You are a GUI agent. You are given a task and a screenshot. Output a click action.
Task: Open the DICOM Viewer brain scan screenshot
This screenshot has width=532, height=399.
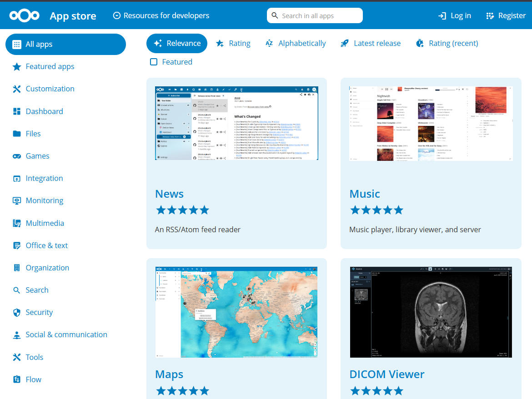pos(431,312)
